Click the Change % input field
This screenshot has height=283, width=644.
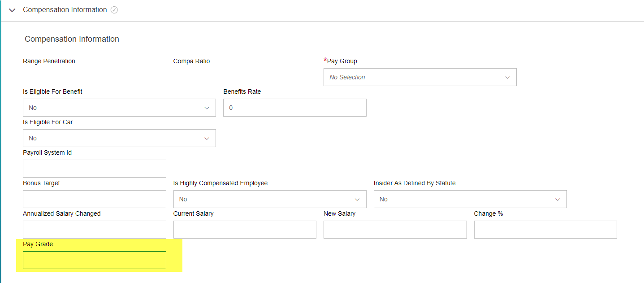pyautogui.click(x=545, y=230)
